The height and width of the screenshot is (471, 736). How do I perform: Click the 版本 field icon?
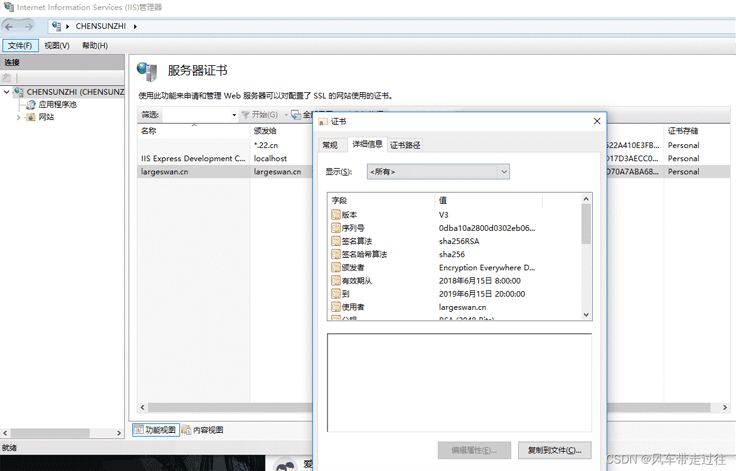336,215
